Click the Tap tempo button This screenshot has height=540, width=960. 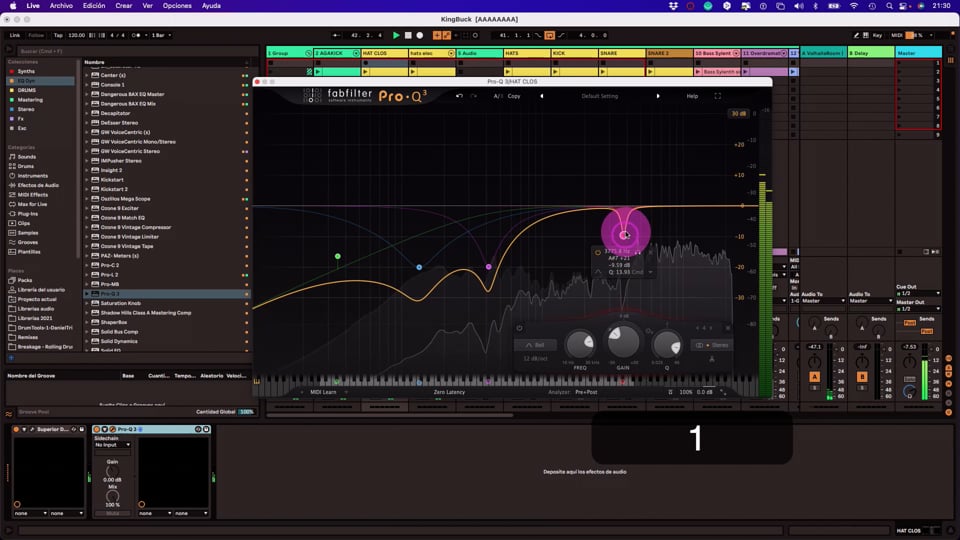point(58,36)
